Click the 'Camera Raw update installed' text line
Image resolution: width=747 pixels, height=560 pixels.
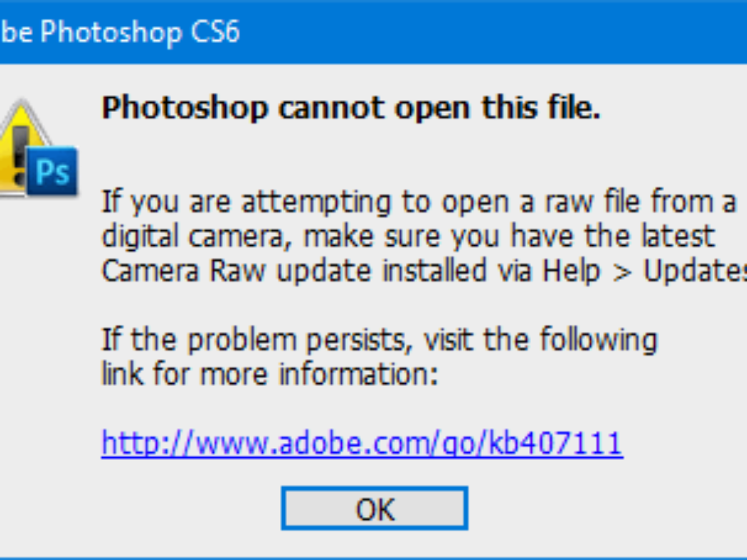pos(423,271)
